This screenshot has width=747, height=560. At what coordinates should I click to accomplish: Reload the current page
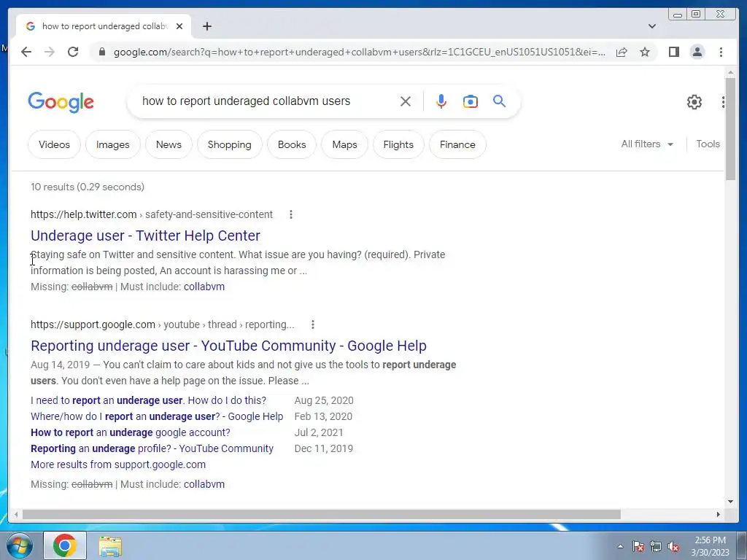coord(73,52)
